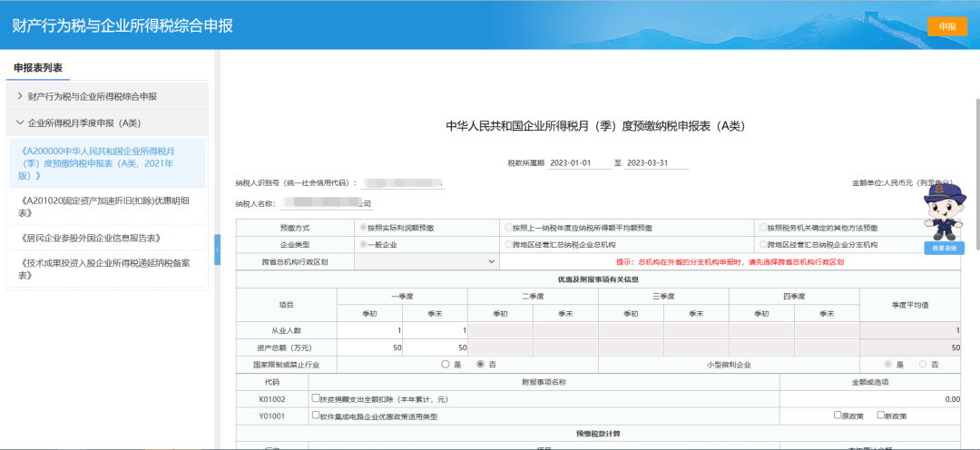Click 附报事项名称 column header
The image size is (980, 450).
tap(544, 382)
